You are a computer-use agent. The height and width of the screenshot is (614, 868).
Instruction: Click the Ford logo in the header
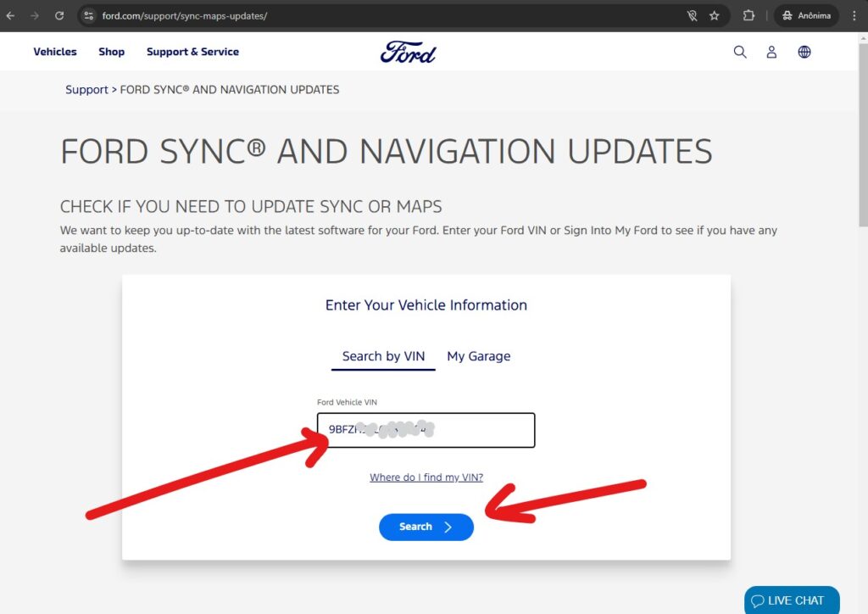[408, 51]
